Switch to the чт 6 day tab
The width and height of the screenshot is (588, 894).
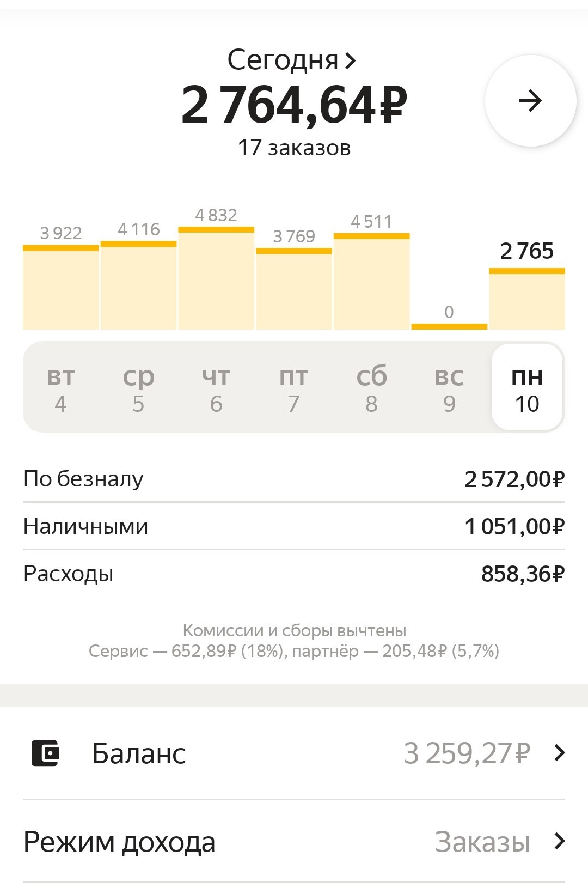pos(216,387)
